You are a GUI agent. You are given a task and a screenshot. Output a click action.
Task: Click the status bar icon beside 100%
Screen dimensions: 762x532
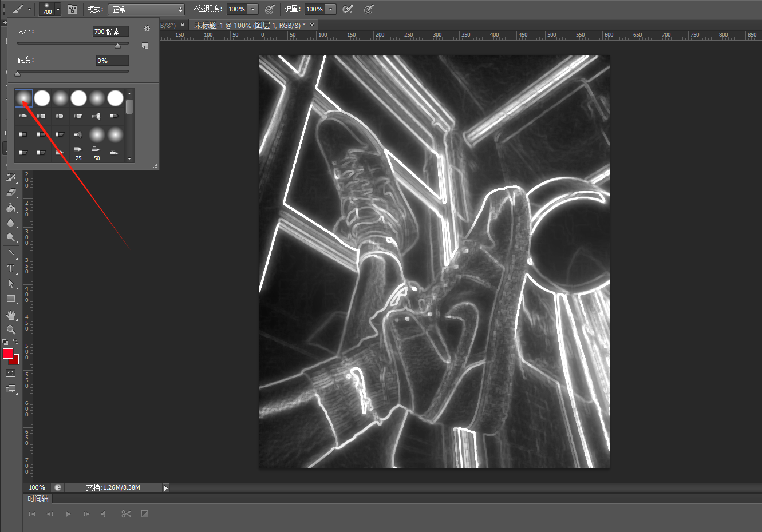pyautogui.click(x=58, y=488)
